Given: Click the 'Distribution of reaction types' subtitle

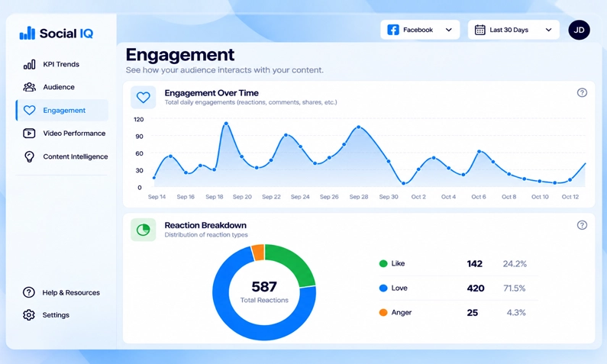Looking at the screenshot, I should pos(206,235).
